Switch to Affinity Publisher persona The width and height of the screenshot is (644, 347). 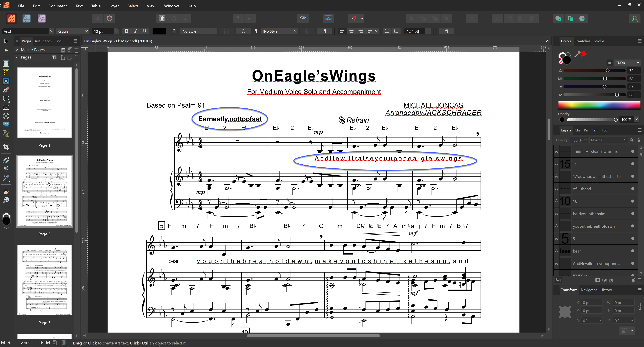tap(11, 18)
